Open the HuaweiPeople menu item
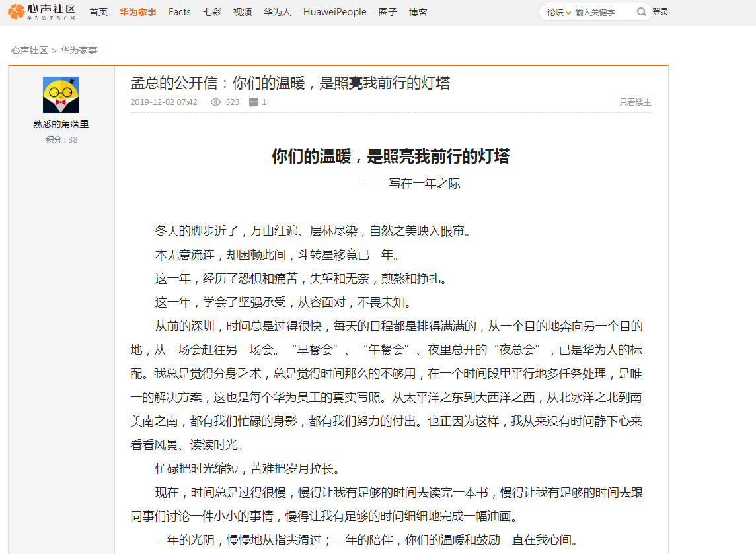Viewport: 756px width, 554px height. point(334,12)
